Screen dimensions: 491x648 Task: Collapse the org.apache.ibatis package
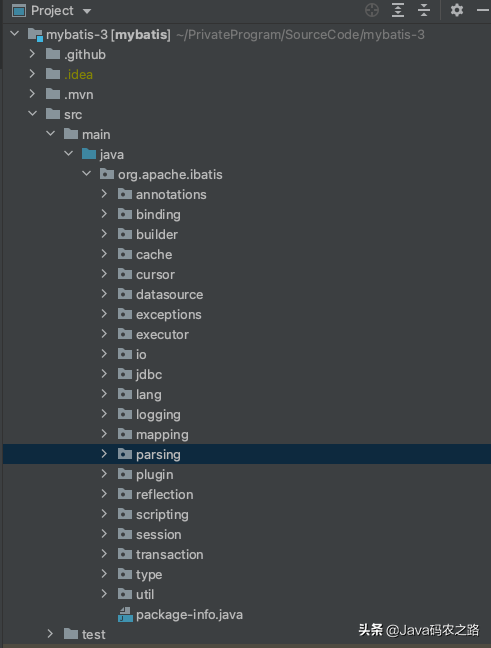click(x=86, y=174)
